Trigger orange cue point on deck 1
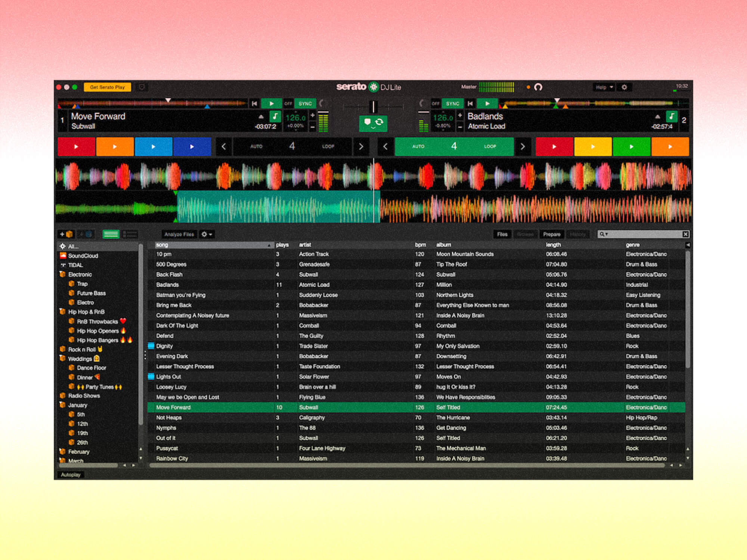This screenshot has width=747, height=560. click(115, 146)
